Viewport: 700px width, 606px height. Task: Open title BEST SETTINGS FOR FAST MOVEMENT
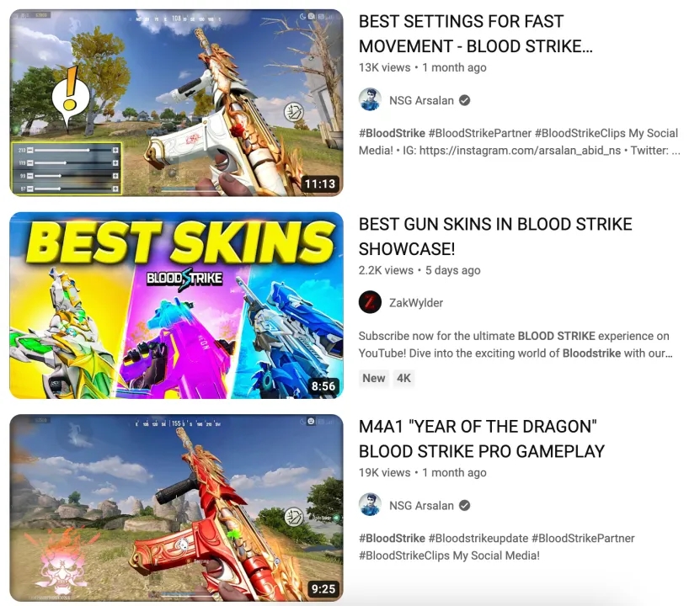click(x=476, y=34)
